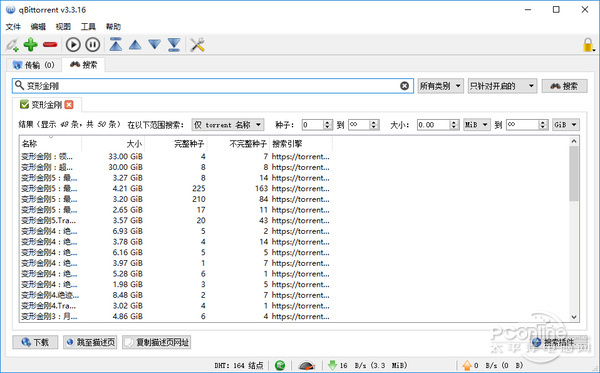Screen dimensions: 600x373
Task: Open the 编辑 menu
Action: point(38,26)
